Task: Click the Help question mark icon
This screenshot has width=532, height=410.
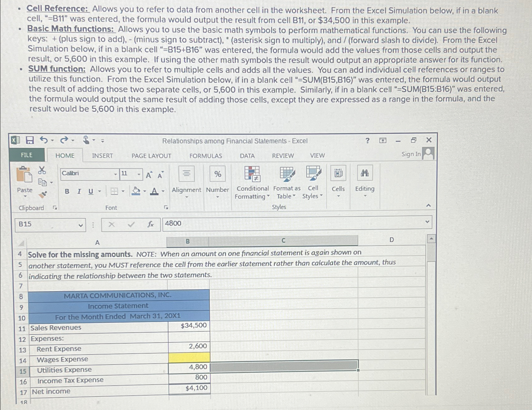Action: (368, 141)
